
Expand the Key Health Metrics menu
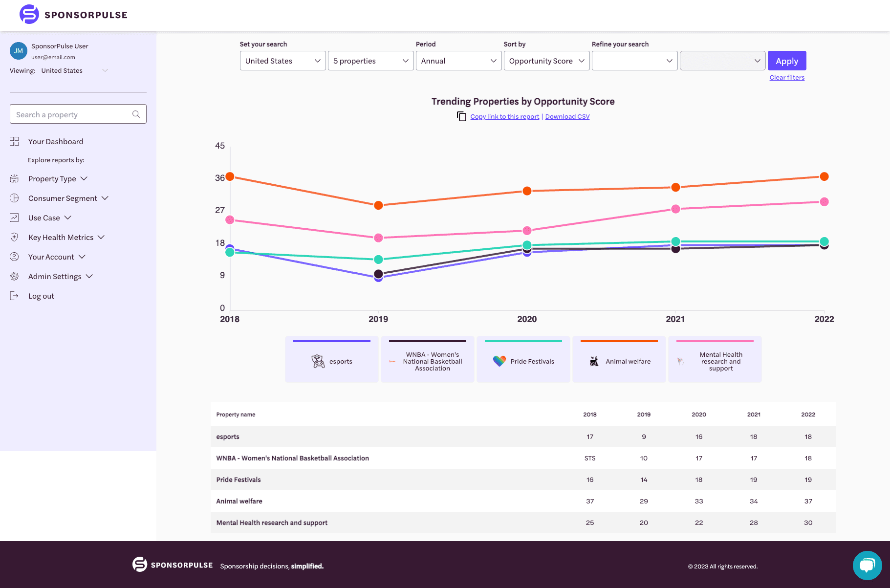(x=66, y=238)
